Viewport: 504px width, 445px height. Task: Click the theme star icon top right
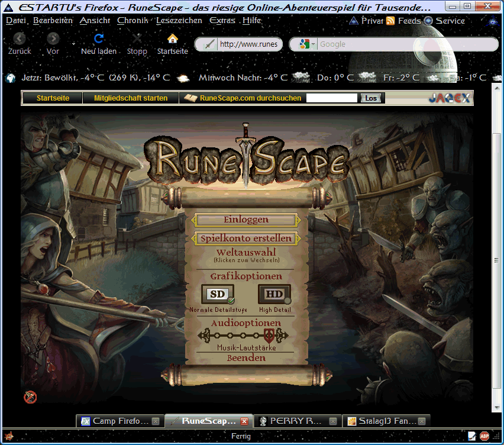(493, 21)
